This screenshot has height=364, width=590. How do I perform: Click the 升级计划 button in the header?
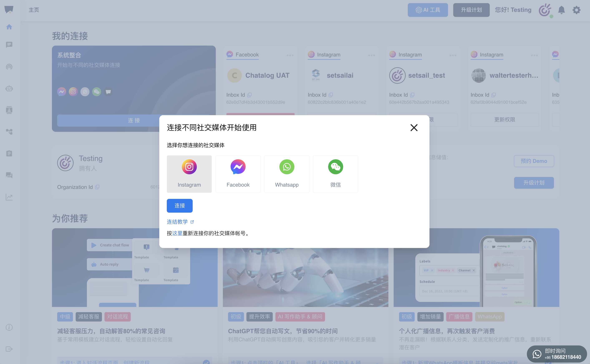coord(471,10)
